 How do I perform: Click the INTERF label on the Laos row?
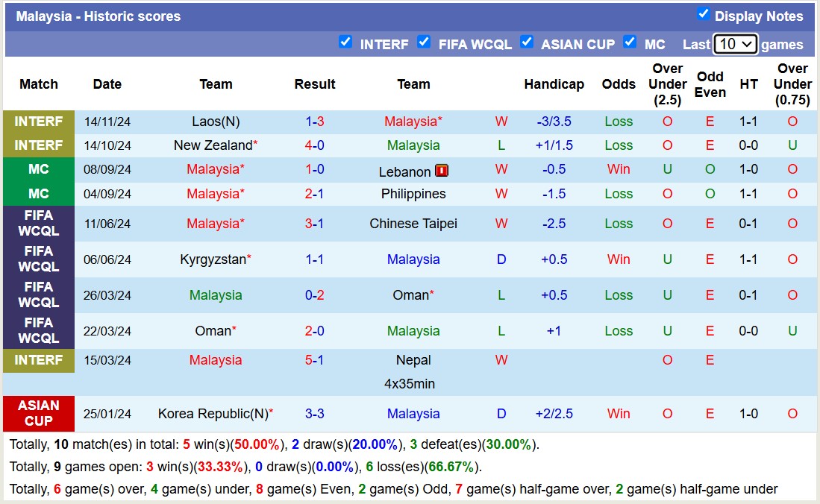(39, 121)
